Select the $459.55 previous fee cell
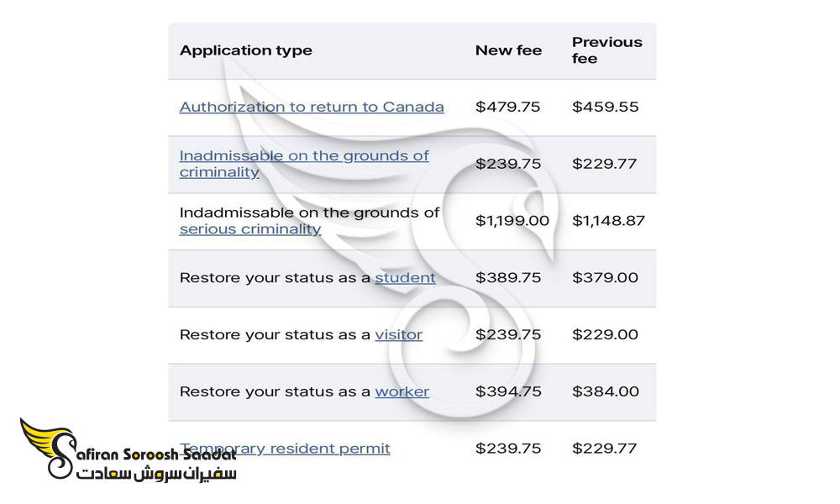 pyautogui.click(x=606, y=108)
